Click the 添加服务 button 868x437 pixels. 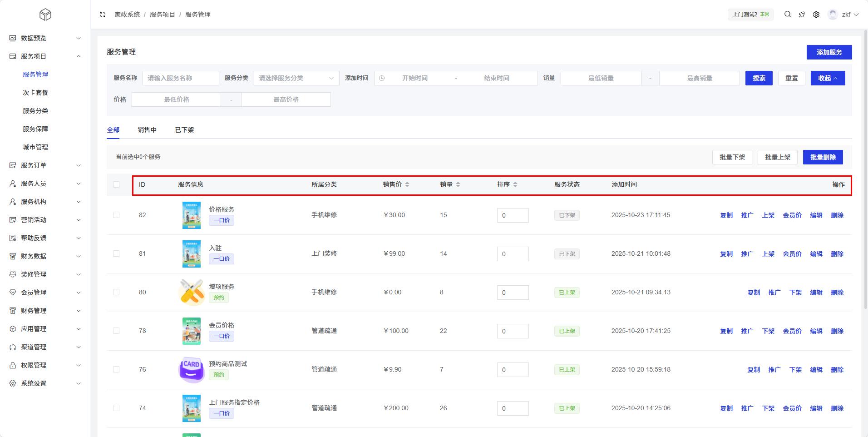click(x=829, y=52)
